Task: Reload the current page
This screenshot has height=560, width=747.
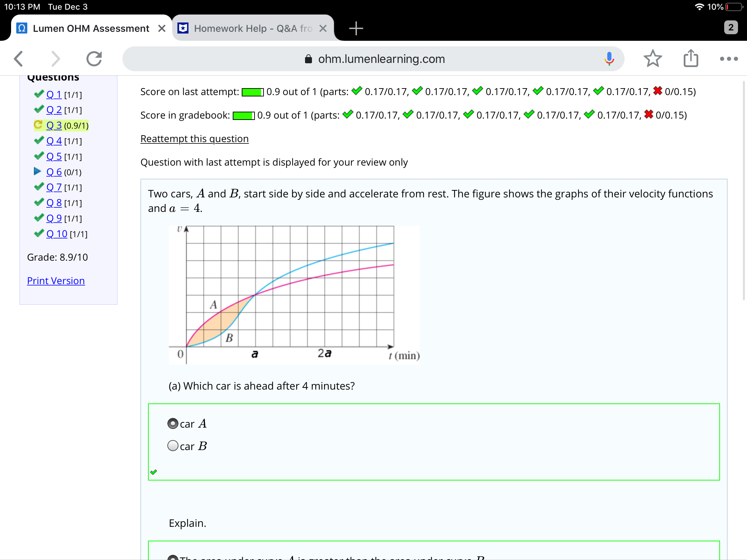Action: pos(94,59)
